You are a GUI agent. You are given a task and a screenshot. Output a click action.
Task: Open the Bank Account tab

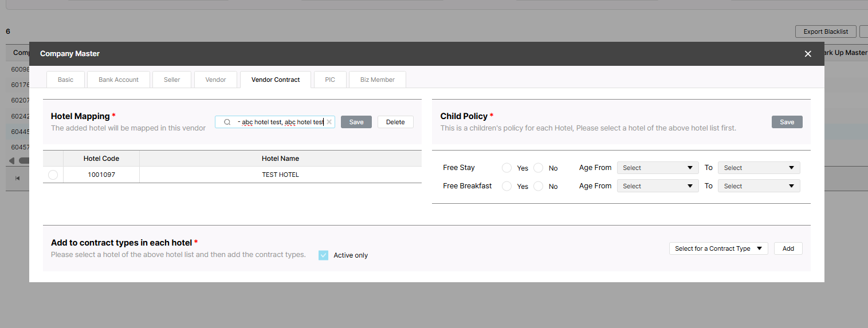point(119,80)
